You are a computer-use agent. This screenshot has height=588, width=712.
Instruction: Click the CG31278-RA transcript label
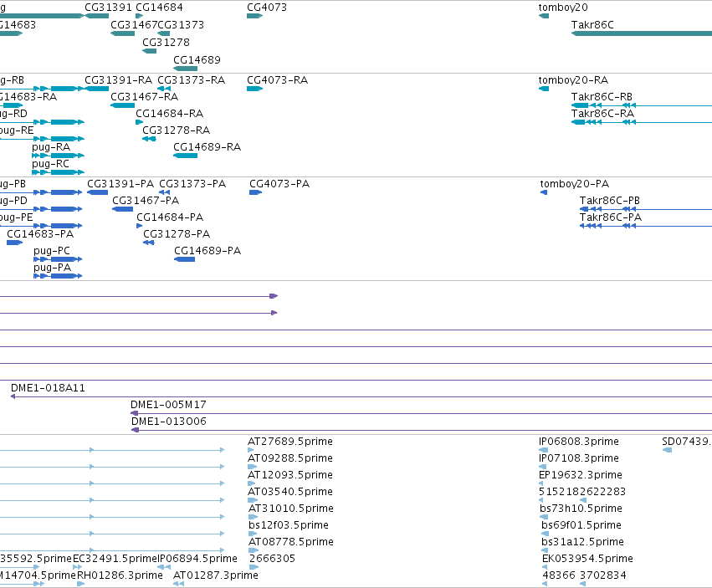(177, 130)
